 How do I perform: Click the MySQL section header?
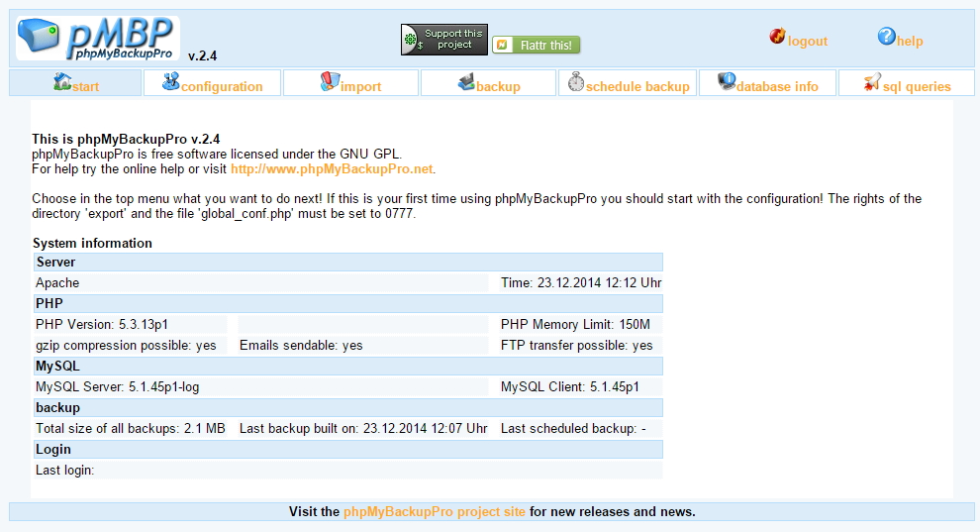pos(348,367)
